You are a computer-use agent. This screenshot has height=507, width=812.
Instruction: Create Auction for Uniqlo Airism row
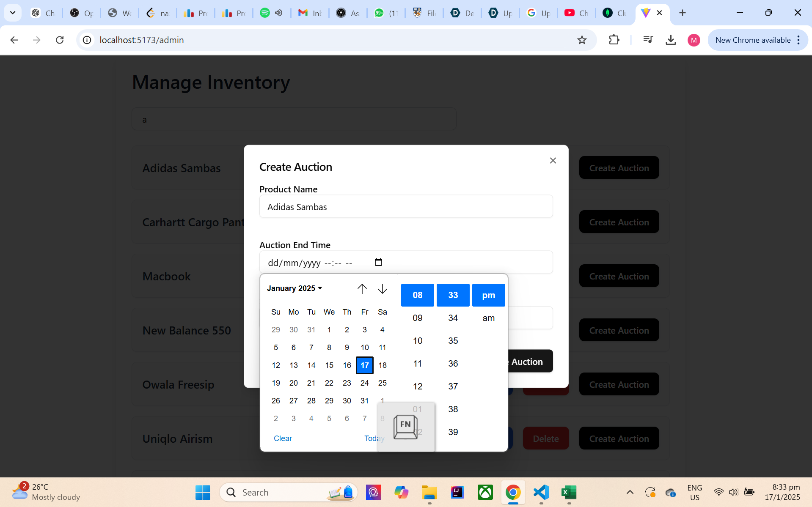(x=619, y=438)
